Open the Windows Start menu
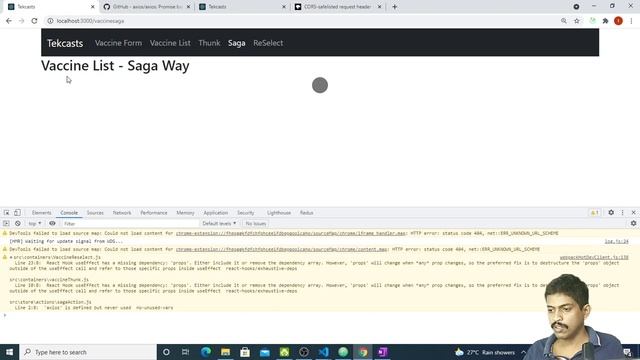 [9, 352]
